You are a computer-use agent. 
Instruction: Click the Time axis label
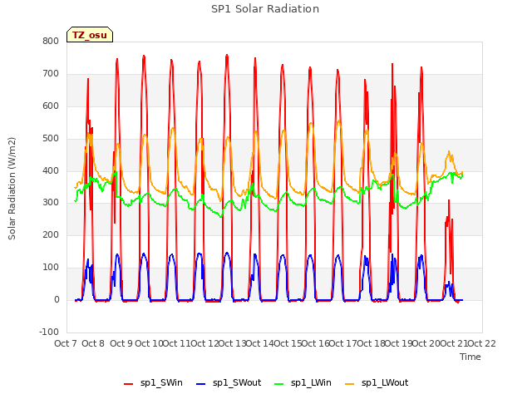click(470, 357)
